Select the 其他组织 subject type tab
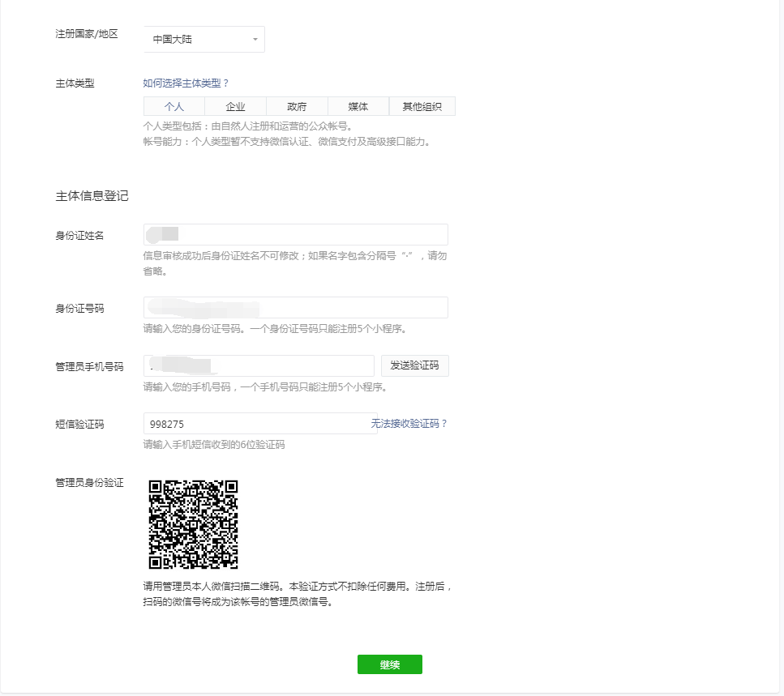Screen dimensions: 784x696 pos(422,106)
